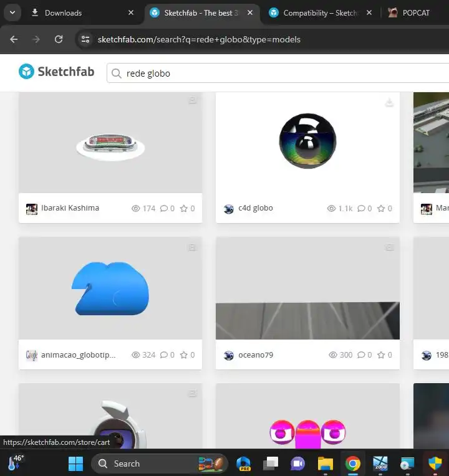The width and height of the screenshot is (449, 476).
Task: Switch to the Downloads tab
Action: pos(63,13)
